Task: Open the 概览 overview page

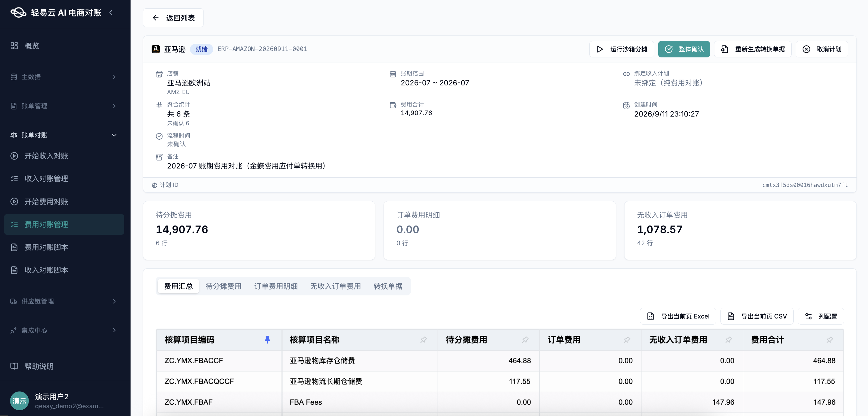Action: [x=65, y=46]
